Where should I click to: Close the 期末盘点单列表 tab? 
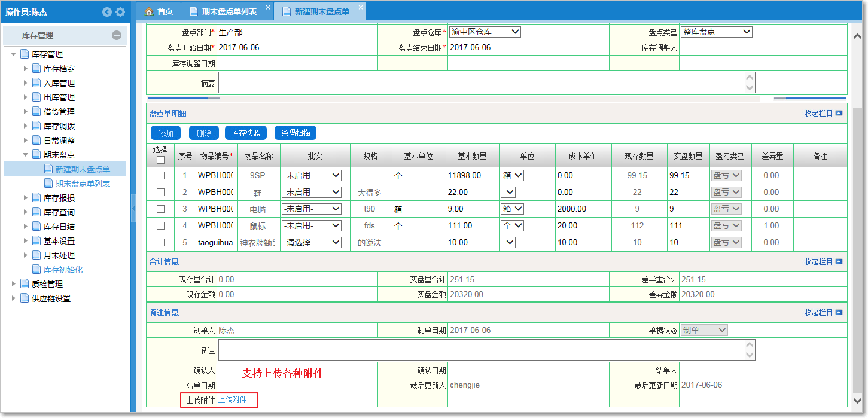click(268, 7)
